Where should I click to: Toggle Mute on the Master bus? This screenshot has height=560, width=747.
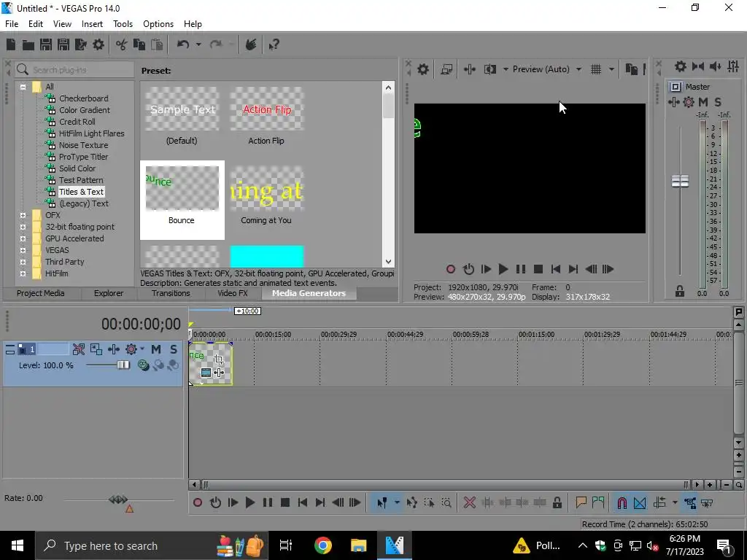tap(703, 102)
